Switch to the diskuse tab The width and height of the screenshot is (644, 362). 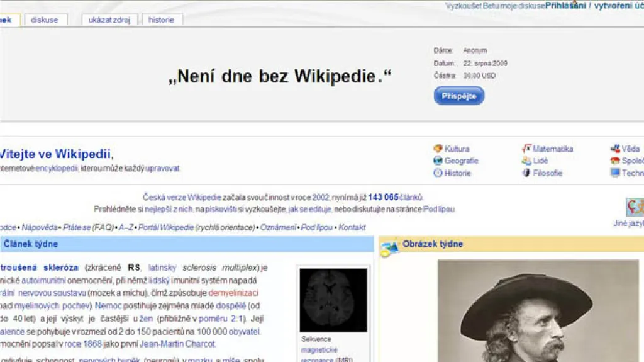45,20
